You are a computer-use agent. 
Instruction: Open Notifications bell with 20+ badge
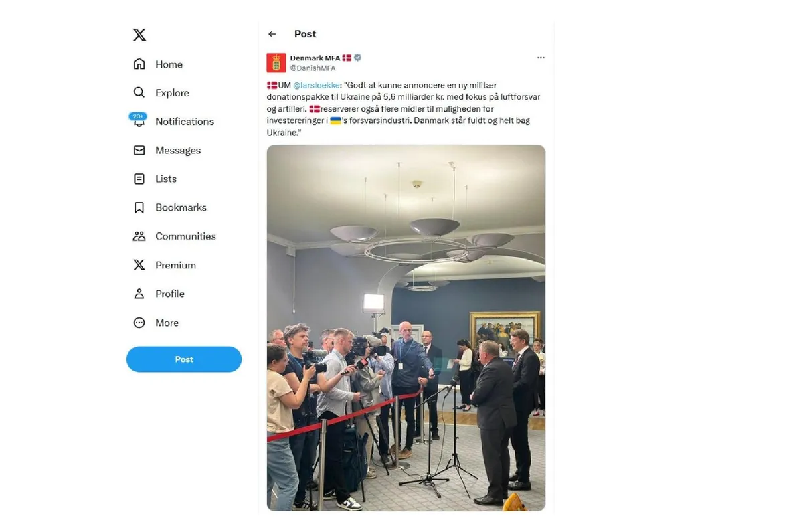[139, 120]
